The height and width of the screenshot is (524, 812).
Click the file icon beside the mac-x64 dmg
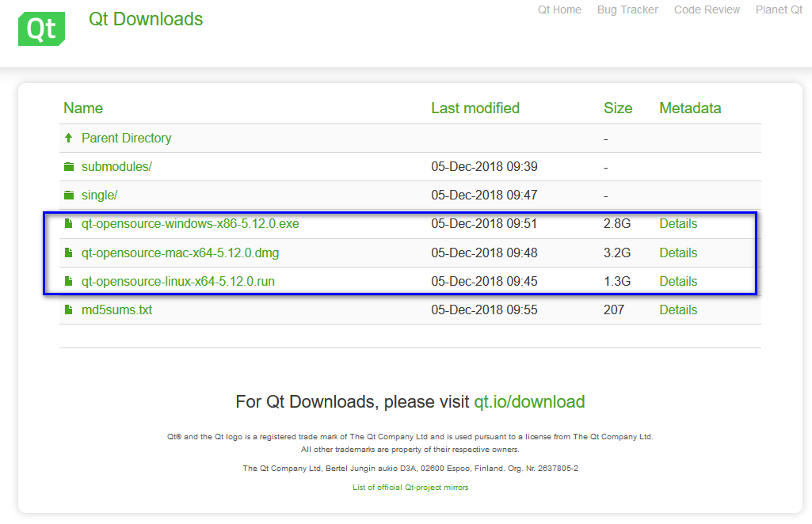point(68,253)
